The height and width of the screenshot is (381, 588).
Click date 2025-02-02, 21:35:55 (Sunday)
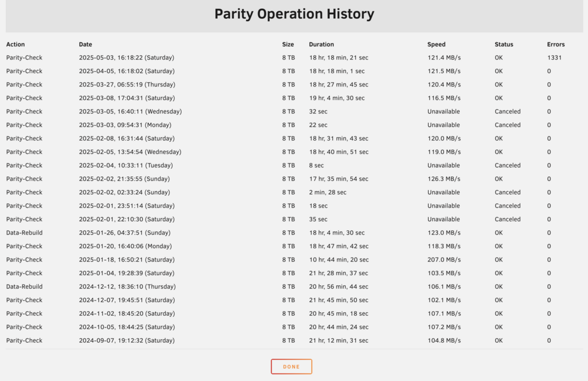click(x=124, y=179)
